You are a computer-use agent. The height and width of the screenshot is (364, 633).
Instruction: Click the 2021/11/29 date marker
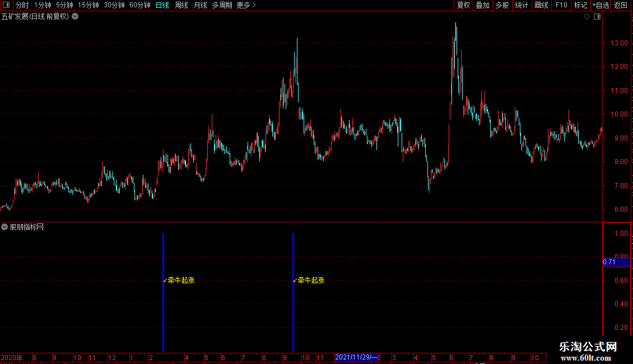356,357
